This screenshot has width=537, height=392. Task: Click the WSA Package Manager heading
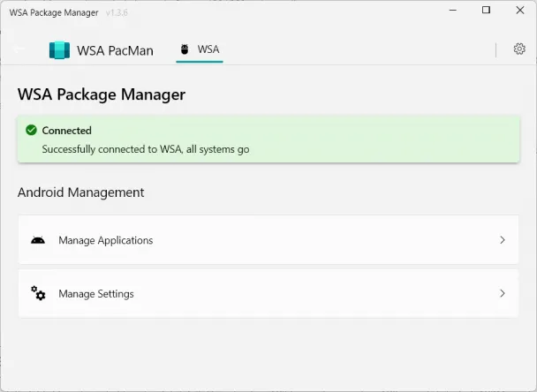102,94
